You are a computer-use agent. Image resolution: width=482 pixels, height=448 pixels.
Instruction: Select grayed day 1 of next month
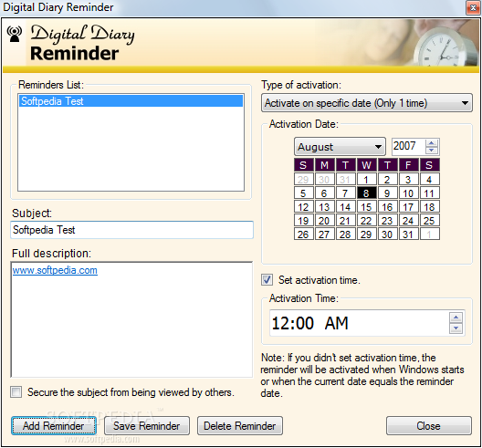[429, 234]
